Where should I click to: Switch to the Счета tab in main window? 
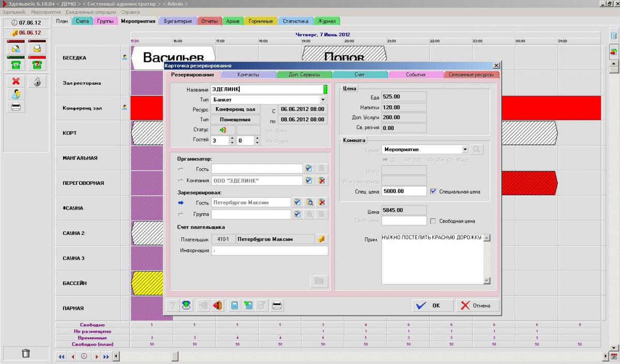(82, 21)
